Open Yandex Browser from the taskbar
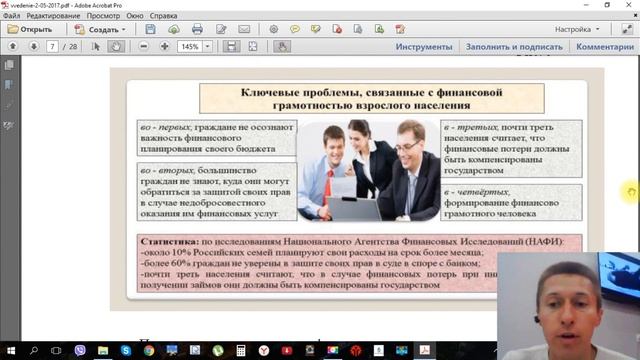This screenshot has width=640, height=360. [264, 351]
